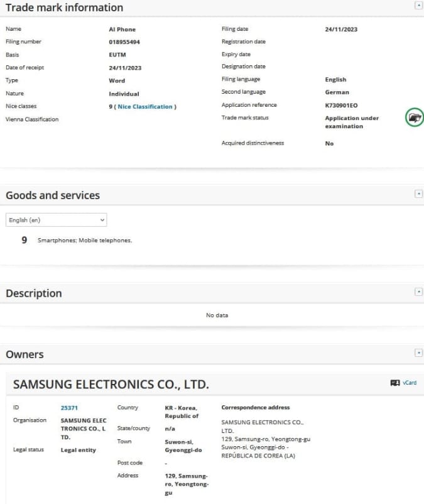Click the green circled status icon
This screenshot has width=424, height=504.
click(415, 118)
